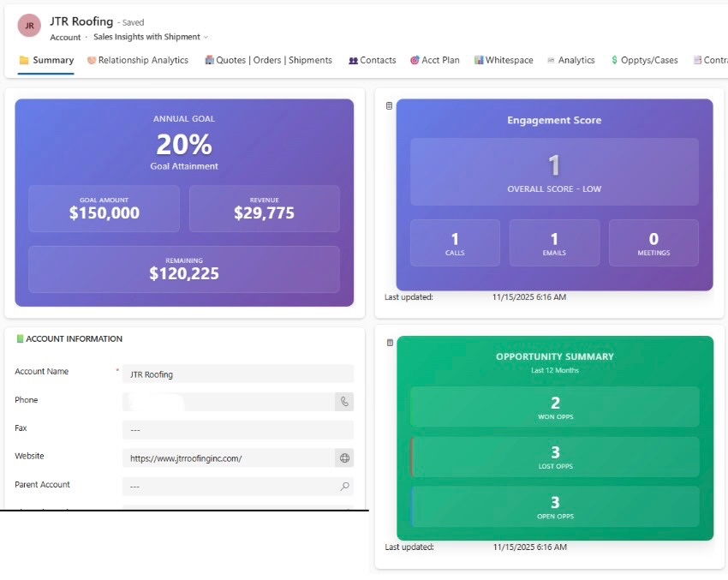728x580 pixels.
Task: Open the Opptys/Cases tab
Action: [644, 60]
